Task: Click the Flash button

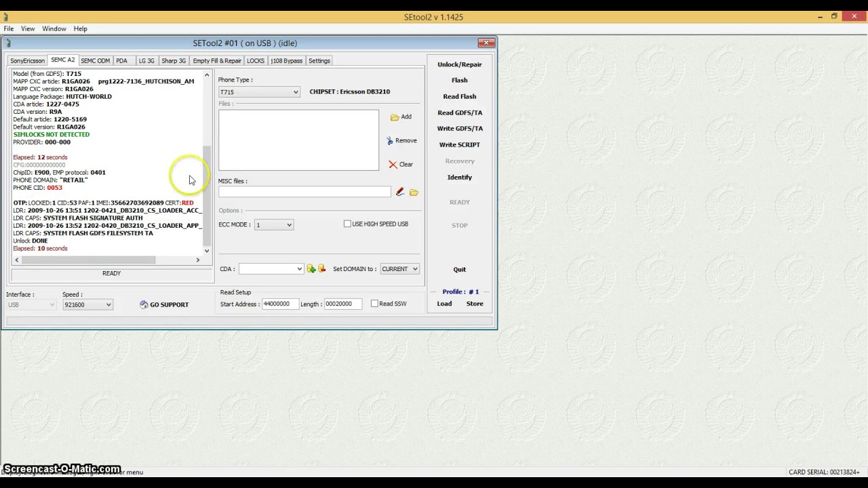Action: point(460,80)
